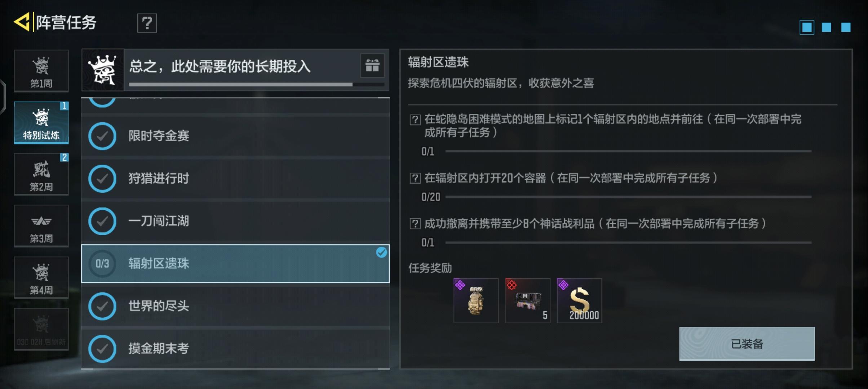Click the 已装备 button
Viewport: 868px width, 389px height.
click(x=747, y=344)
